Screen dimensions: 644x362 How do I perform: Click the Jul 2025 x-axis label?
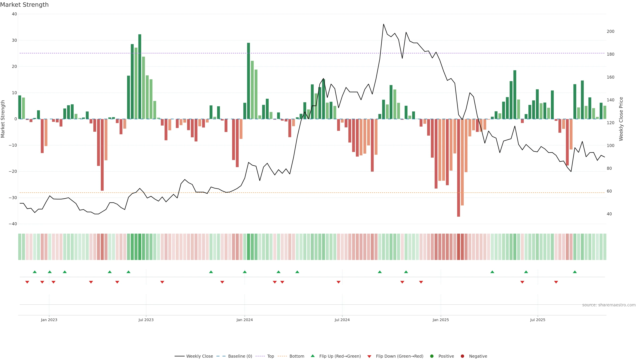tap(538, 320)
